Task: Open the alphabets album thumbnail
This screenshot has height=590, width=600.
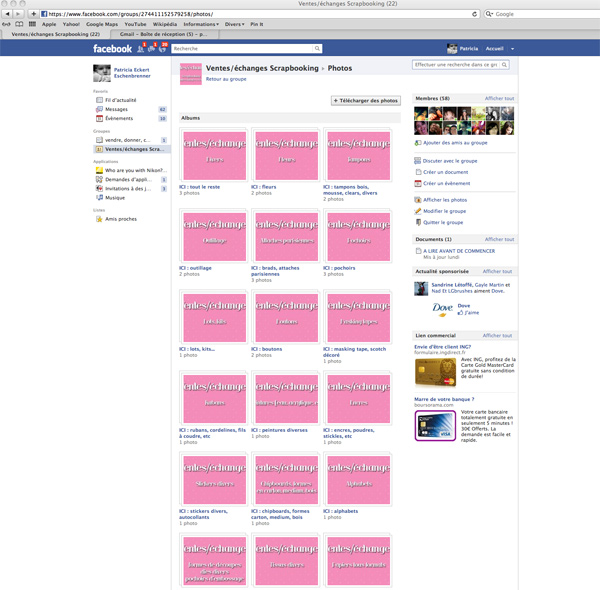Action: 359,480
